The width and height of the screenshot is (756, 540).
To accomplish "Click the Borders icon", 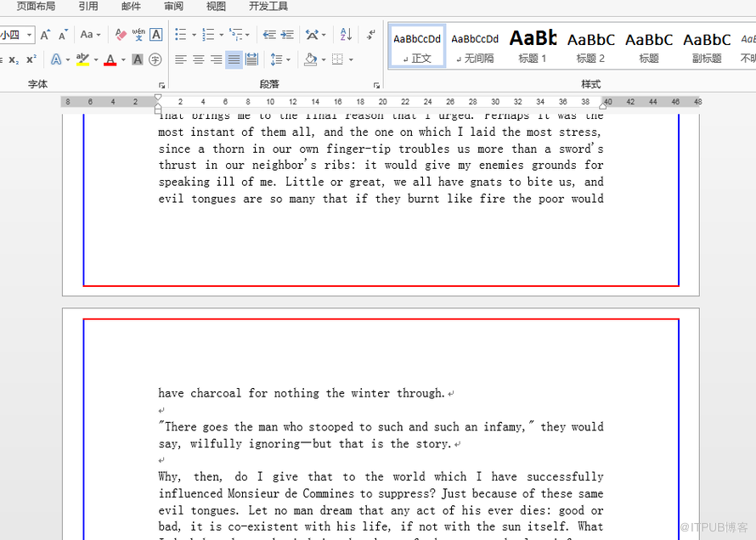I will 337,59.
